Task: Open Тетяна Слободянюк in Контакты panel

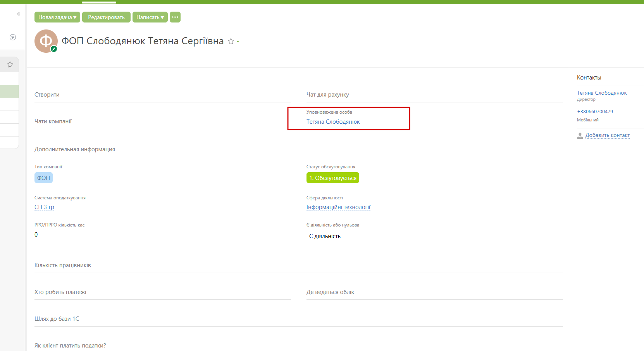Action: tap(602, 93)
